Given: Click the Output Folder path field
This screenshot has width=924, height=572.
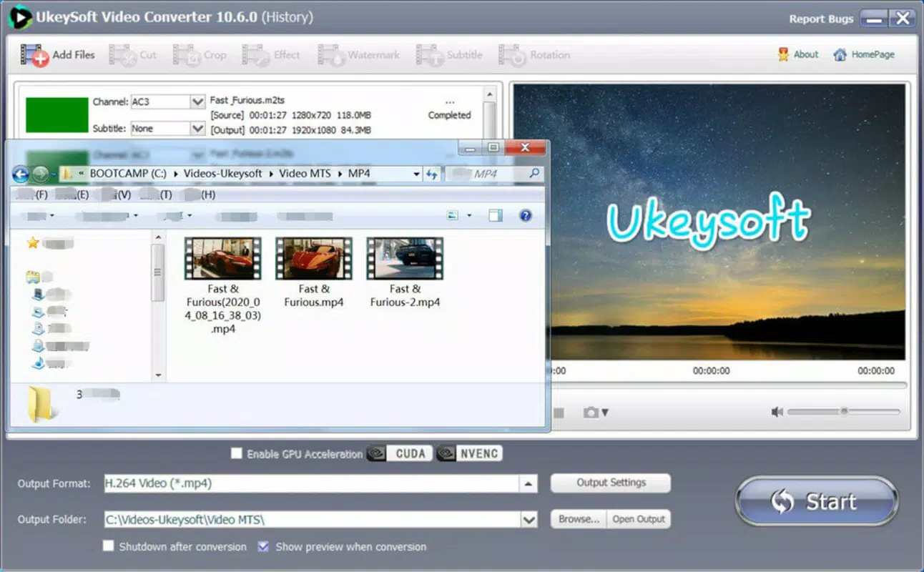Looking at the screenshot, I should [x=313, y=520].
